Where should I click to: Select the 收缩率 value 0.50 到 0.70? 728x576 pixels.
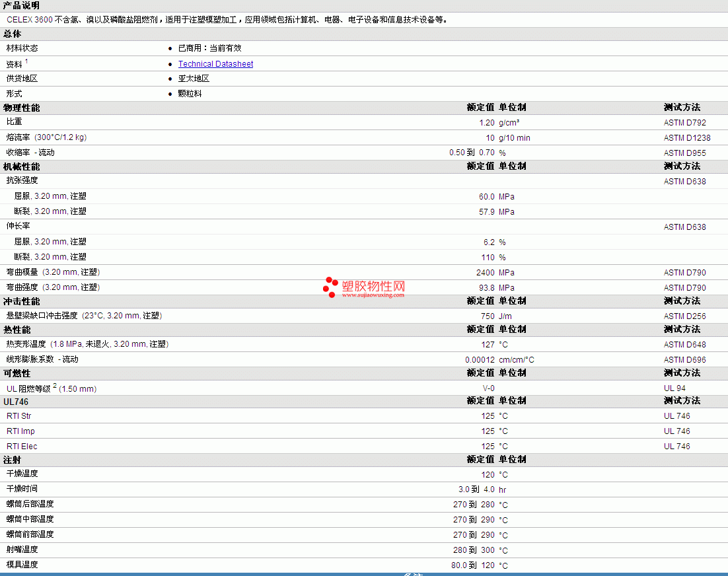tap(472, 153)
